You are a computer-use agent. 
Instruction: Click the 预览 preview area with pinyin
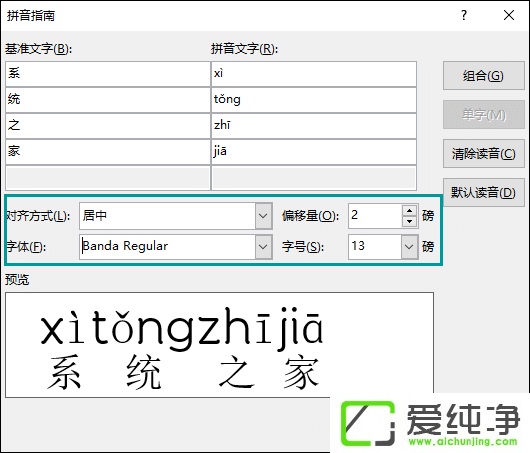(219, 345)
